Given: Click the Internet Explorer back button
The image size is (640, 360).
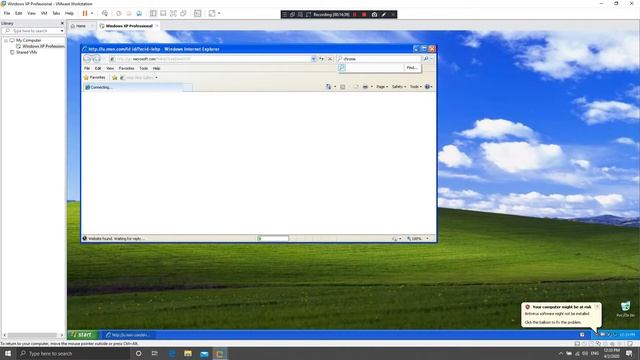Looking at the screenshot, I should point(87,59).
